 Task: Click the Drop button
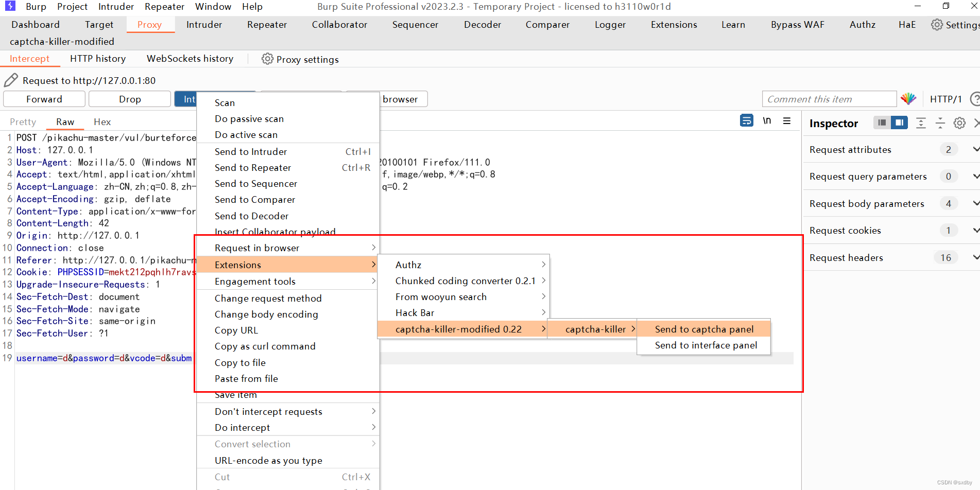(x=130, y=99)
